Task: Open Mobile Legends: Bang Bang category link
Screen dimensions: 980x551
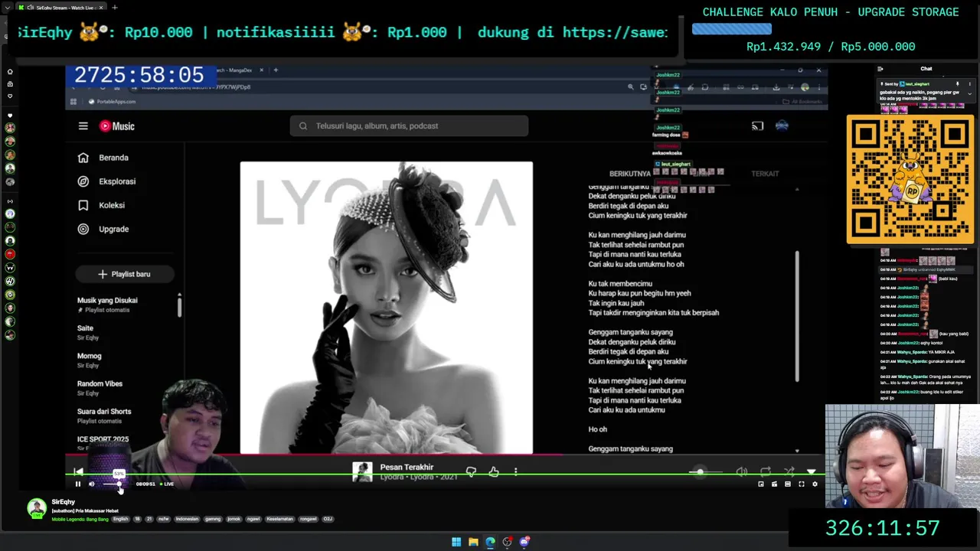Action: point(80,519)
